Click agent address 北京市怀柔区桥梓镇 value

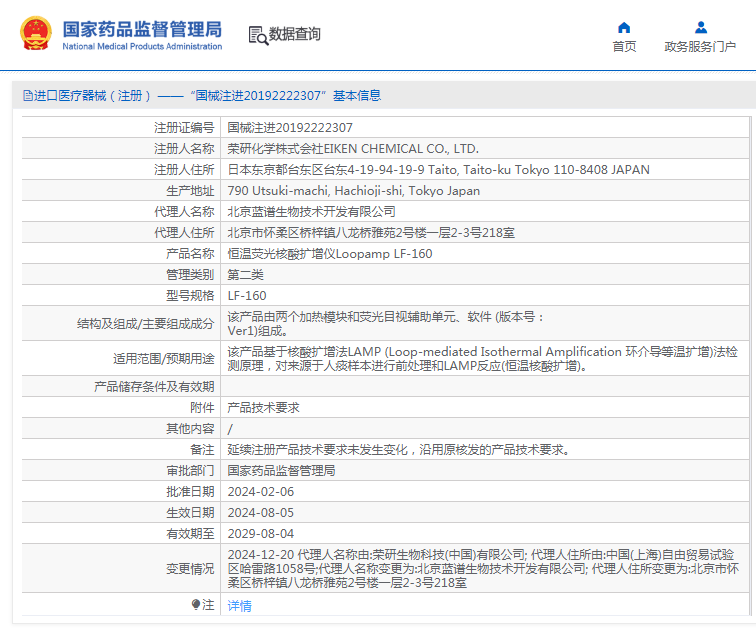371,233
